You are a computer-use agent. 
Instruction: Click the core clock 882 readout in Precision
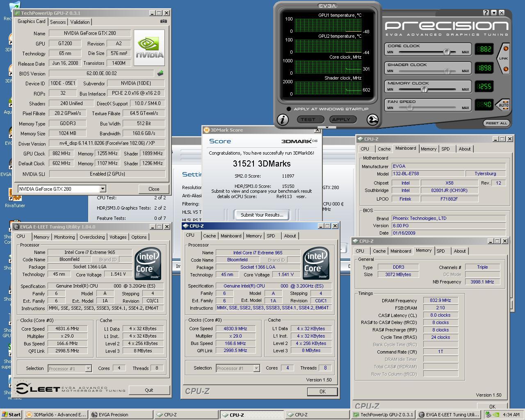click(x=484, y=49)
